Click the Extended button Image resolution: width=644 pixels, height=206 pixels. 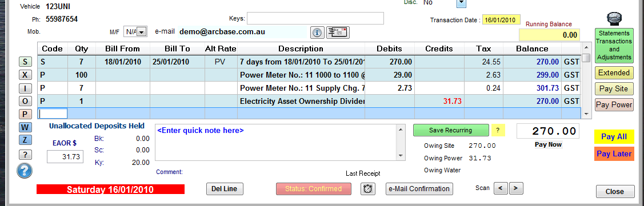pos(614,72)
